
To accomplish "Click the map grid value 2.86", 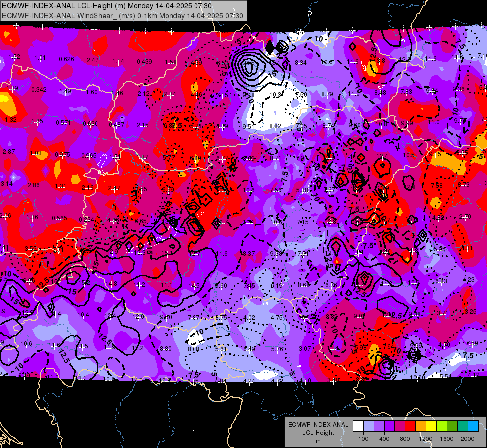I will click(x=33, y=185).
